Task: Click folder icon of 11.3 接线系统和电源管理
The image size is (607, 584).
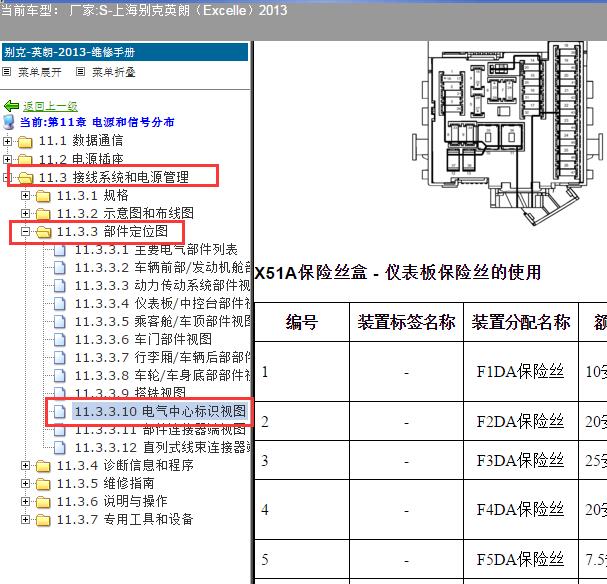Action: tap(25, 178)
